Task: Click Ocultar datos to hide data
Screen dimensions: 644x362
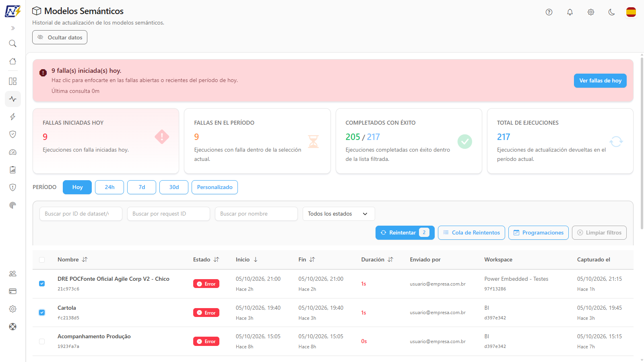Action: (x=60, y=37)
